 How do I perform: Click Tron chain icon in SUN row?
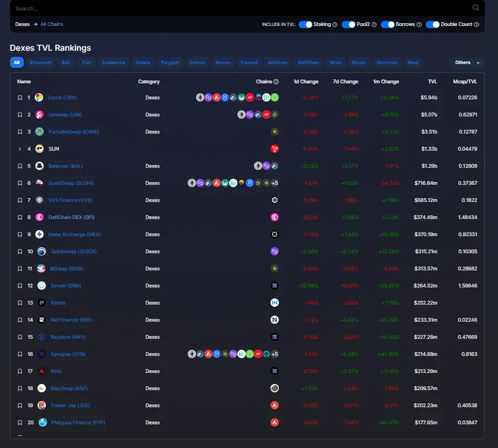pyautogui.click(x=274, y=149)
